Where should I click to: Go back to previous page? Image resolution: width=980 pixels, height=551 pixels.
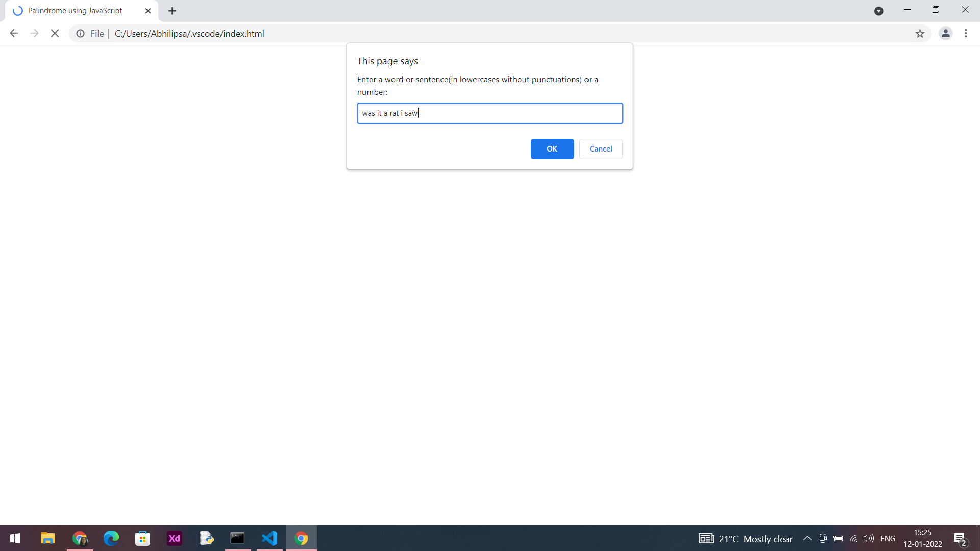coord(14,34)
